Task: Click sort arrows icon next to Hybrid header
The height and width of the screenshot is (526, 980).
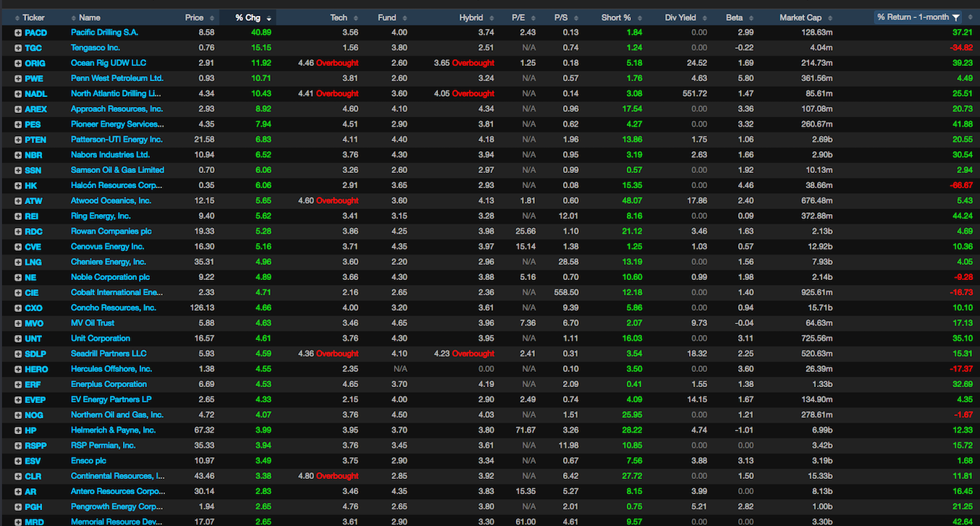Action: point(491,18)
